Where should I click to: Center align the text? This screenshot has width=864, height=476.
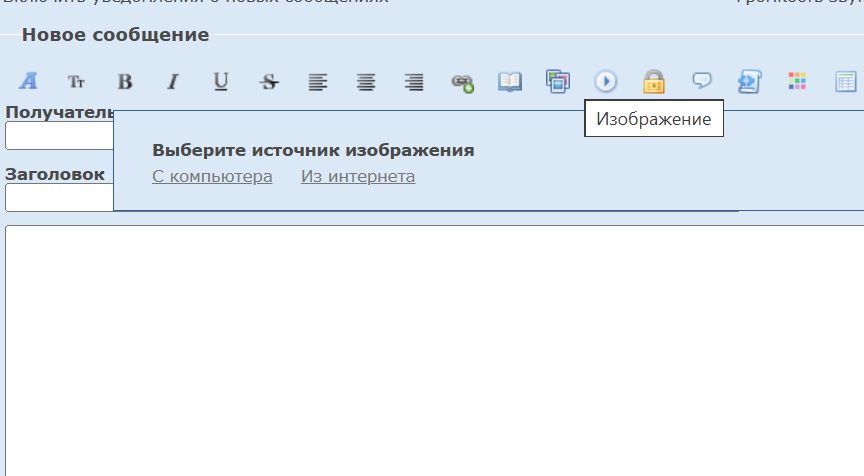pyautogui.click(x=366, y=82)
